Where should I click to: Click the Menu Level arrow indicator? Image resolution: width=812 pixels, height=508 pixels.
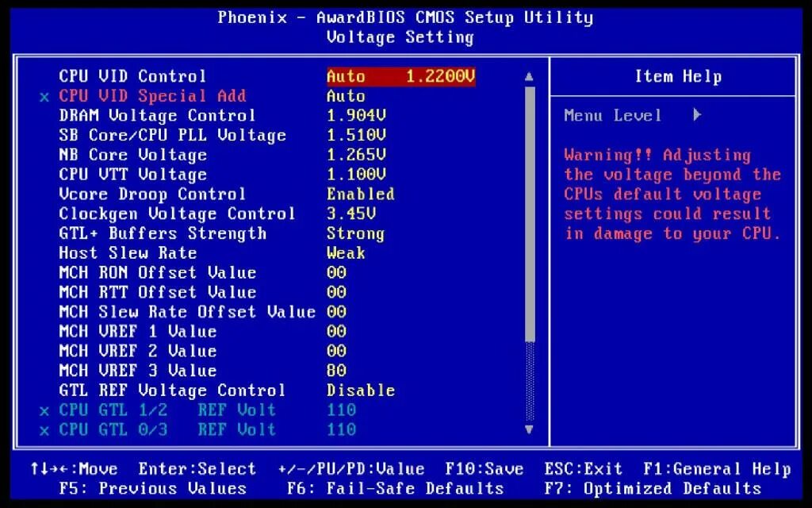697,114
